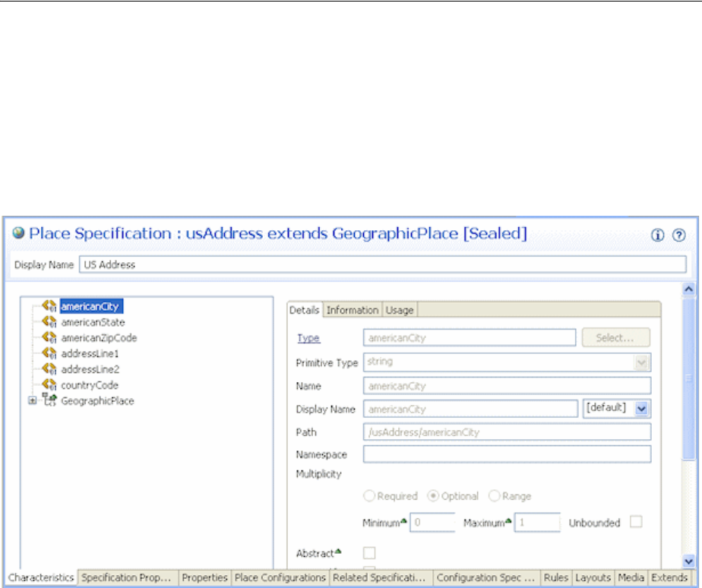Switch to the Usage tab
The height and width of the screenshot is (588, 702).
click(x=400, y=310)
